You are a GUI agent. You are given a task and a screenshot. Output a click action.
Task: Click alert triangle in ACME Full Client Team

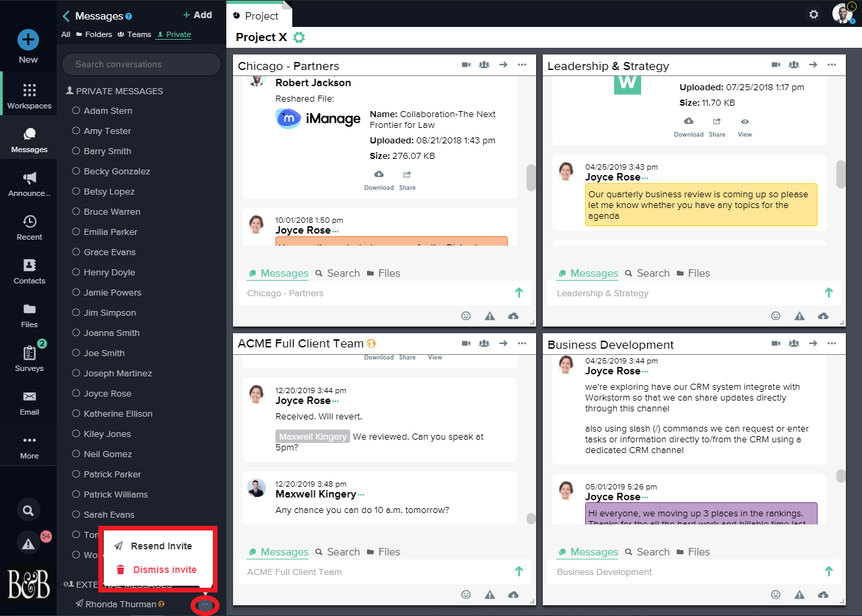pyautogui.click(x=490, y=594)
